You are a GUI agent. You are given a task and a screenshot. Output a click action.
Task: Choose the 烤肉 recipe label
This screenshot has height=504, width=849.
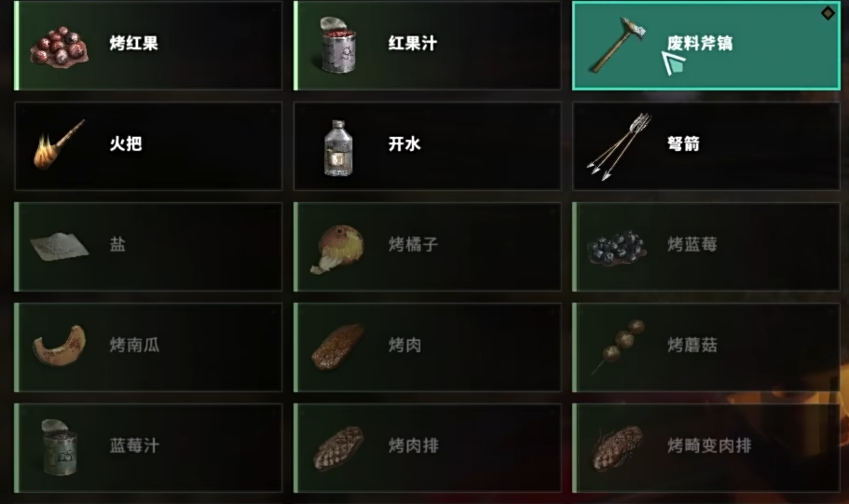tap(404, 345)
